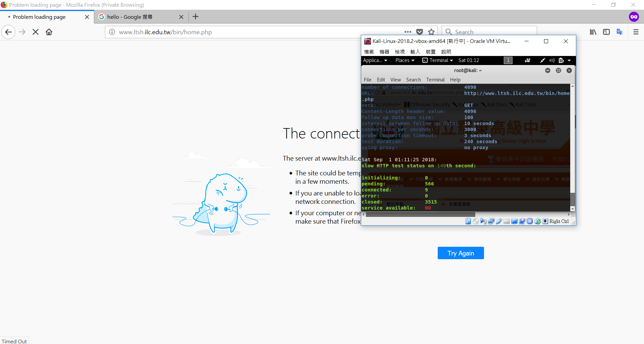
Task: Open VirtualBox 檔案 menu
Action: click(369, 52)
